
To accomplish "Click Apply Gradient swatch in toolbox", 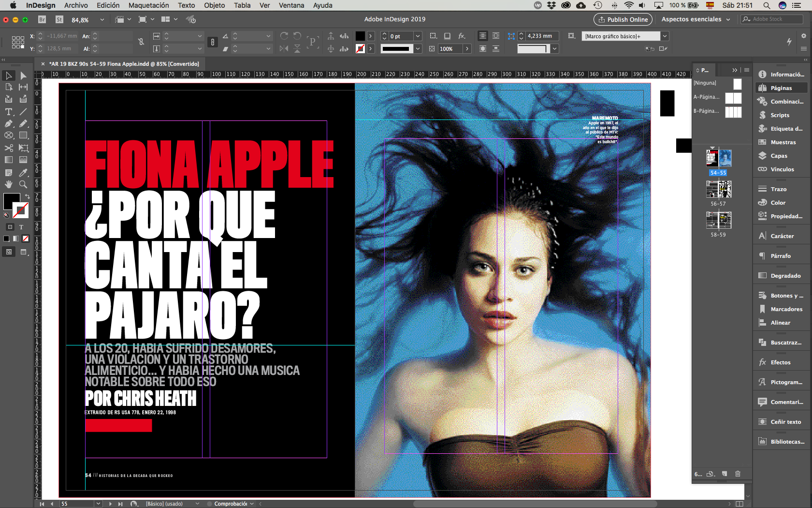I will click(x=16, y=239).
